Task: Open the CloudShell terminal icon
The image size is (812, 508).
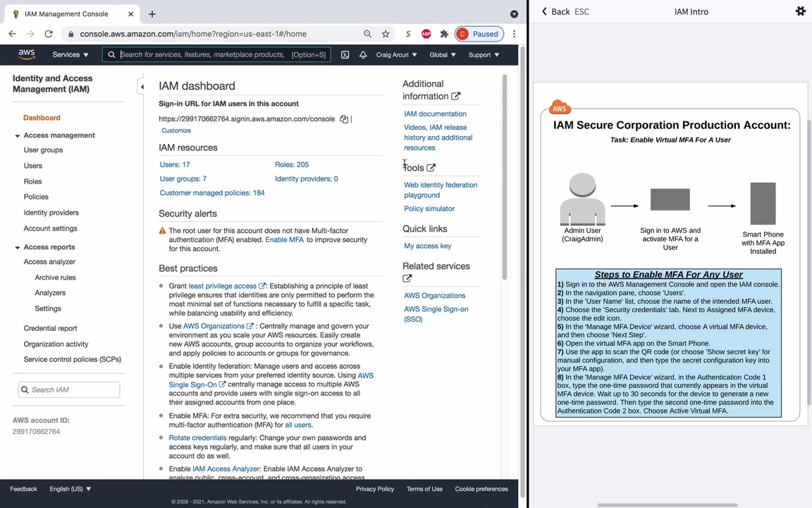Action: pyautogui.click(x=345, y=54)
